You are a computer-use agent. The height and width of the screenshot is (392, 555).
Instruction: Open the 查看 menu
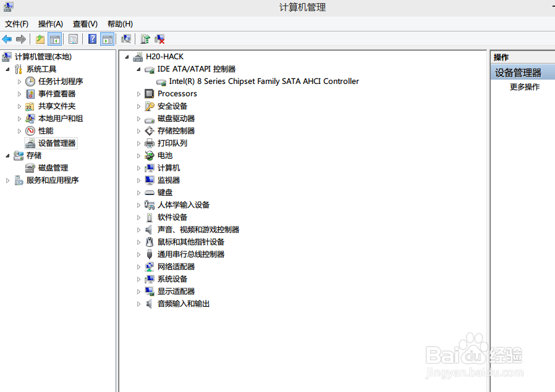point(85,23)
